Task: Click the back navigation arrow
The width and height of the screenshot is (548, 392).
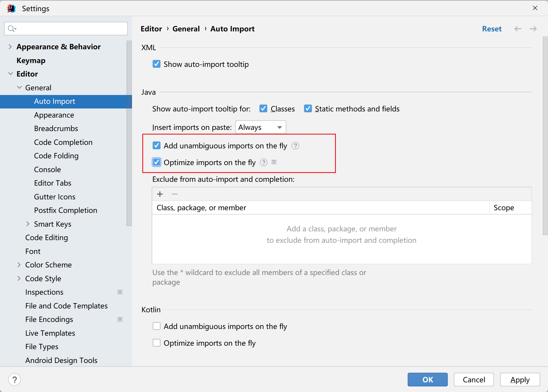Action: (x=518, y=29)
